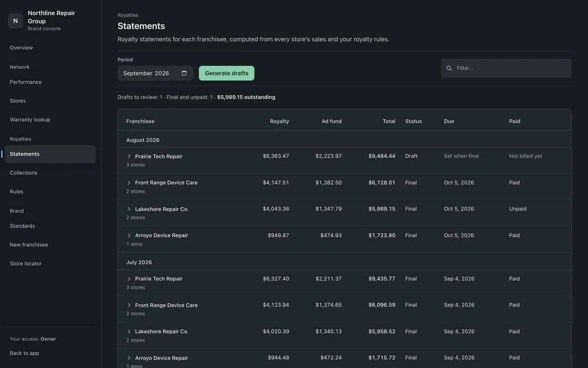Select Statements in the sidebar
The image size is (588, 368).
[50, 154]
